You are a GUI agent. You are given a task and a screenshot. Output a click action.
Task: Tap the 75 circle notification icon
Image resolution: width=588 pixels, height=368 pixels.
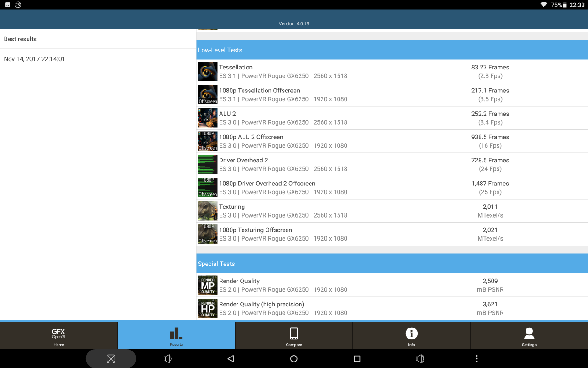[x=18, y=5]
